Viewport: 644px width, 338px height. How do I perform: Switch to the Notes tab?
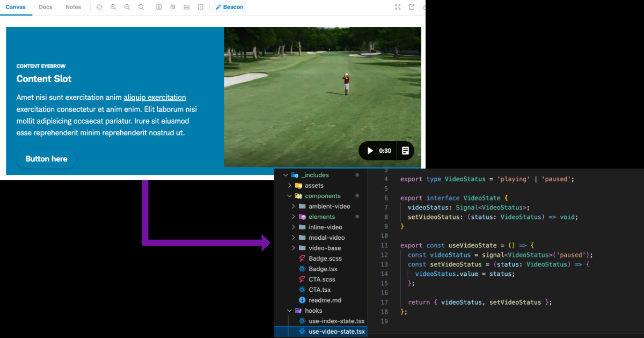(x=74, y=7)
